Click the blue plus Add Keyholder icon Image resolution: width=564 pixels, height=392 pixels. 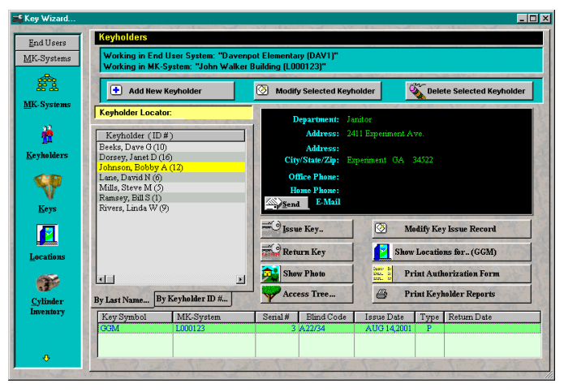tap(116, 90)
